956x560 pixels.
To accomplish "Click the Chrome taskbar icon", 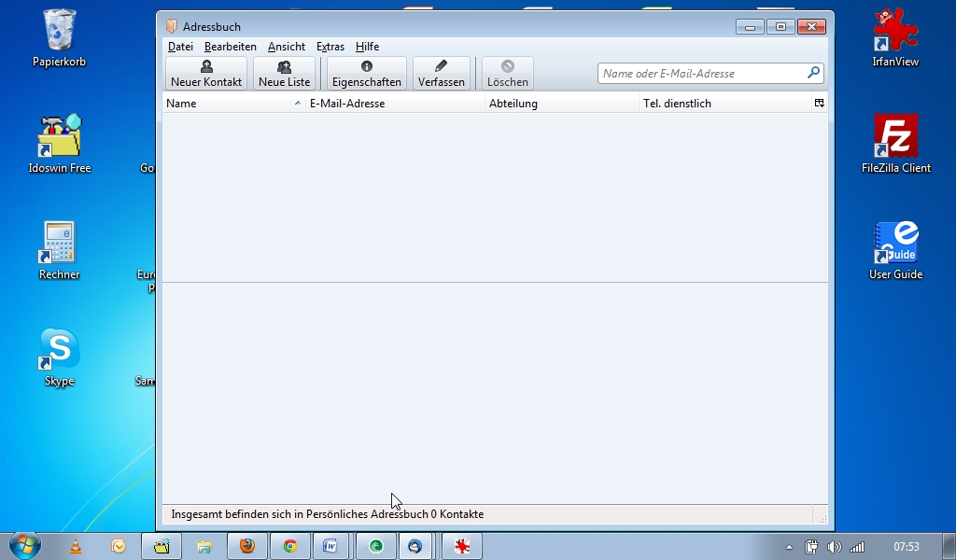I will [x=290, y=546].
